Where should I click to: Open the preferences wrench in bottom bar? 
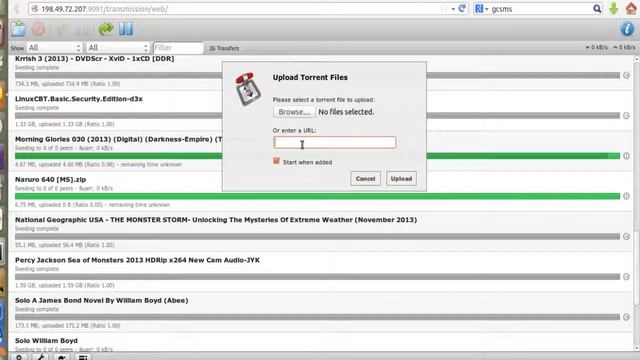(40, 357)
